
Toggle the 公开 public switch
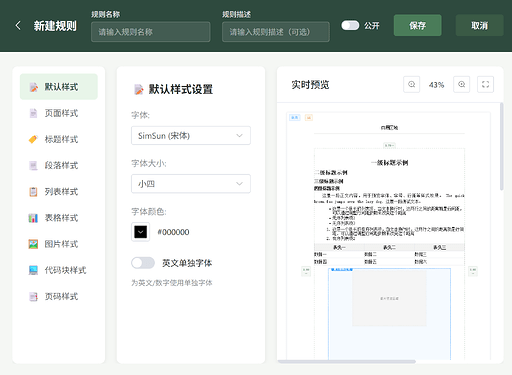[x=350, y=26]
